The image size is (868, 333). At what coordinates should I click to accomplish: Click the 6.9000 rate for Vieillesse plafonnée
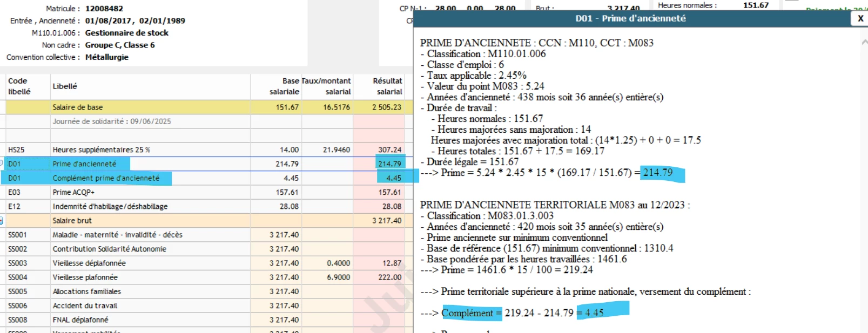coord(338,277)
